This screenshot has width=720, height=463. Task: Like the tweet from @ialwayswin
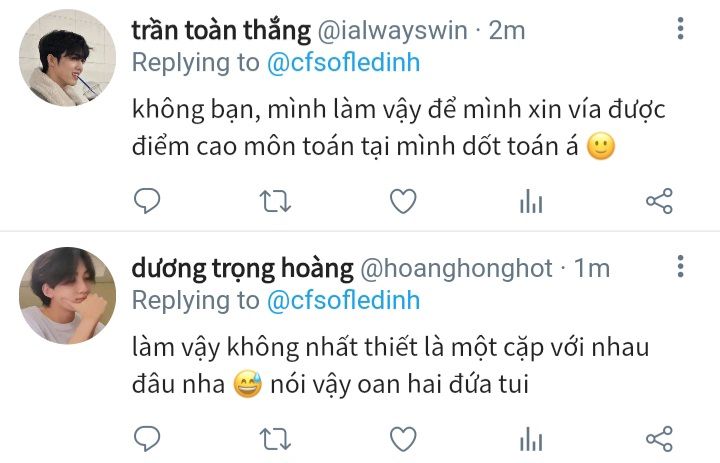(403, 201)
